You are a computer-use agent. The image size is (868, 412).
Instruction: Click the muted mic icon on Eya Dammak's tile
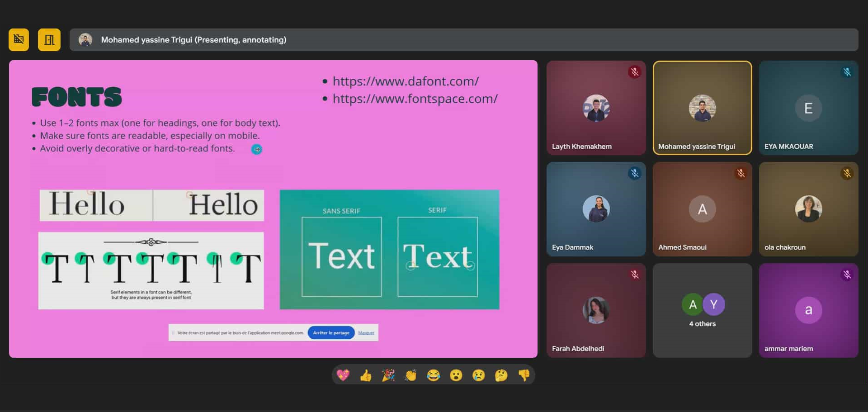635,173
